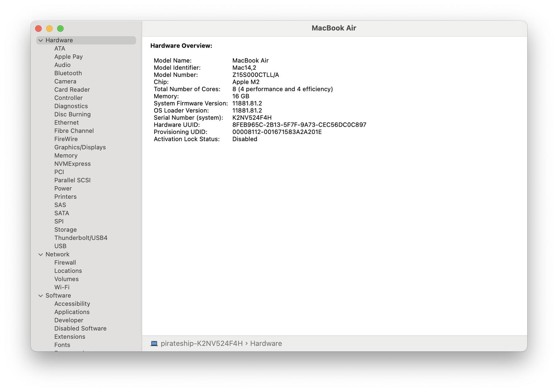The width and height of the screenshot is (558, 392).
Task: Select Bluetooth in the sidebar
Action: (68, 73)
